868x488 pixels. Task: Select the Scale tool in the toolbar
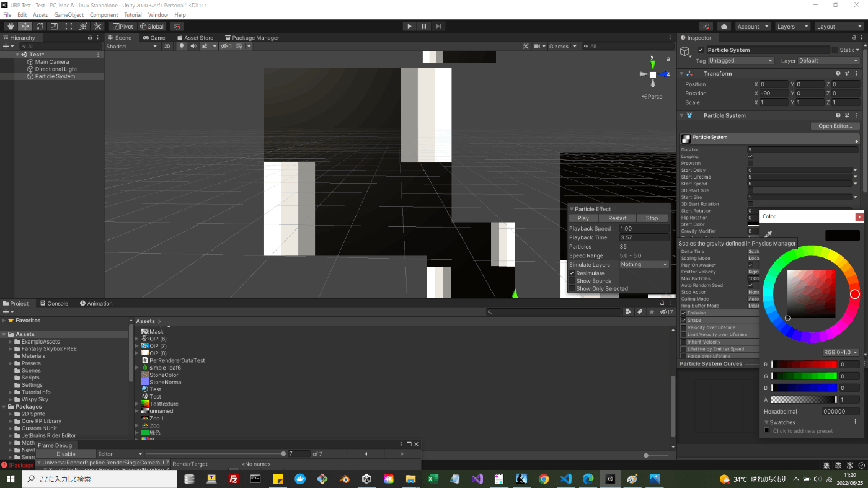point(54,26)
